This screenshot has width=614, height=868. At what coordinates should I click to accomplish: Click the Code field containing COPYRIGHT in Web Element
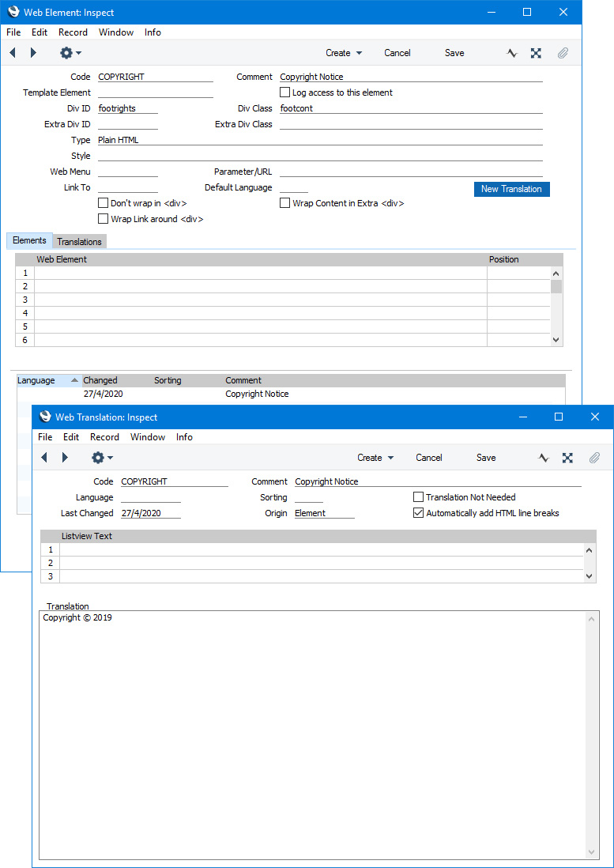(x=156, y=77)
